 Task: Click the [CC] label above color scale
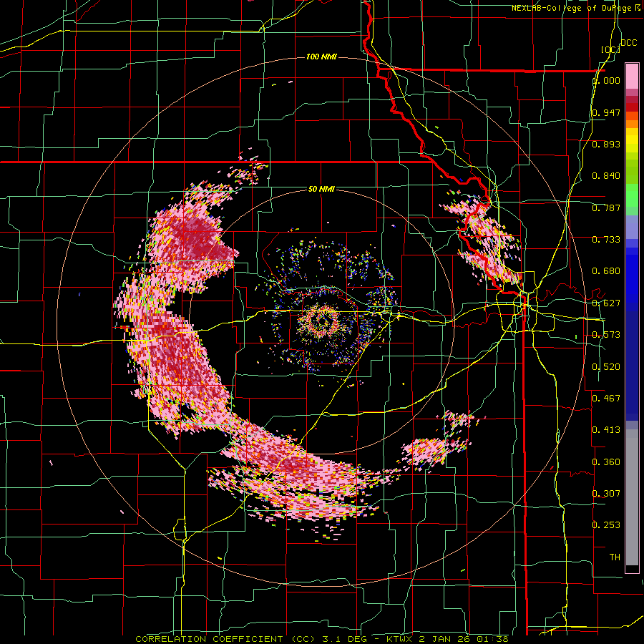(610, 49)
